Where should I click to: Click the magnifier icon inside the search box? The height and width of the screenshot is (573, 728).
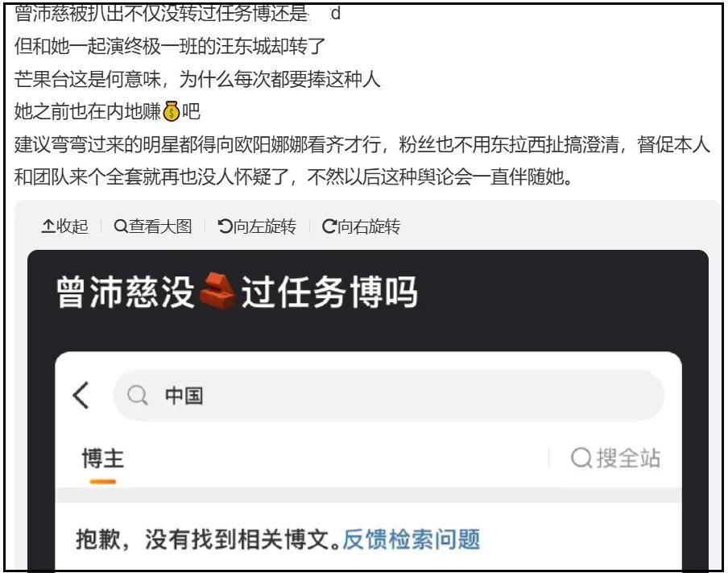coord(138,396)
